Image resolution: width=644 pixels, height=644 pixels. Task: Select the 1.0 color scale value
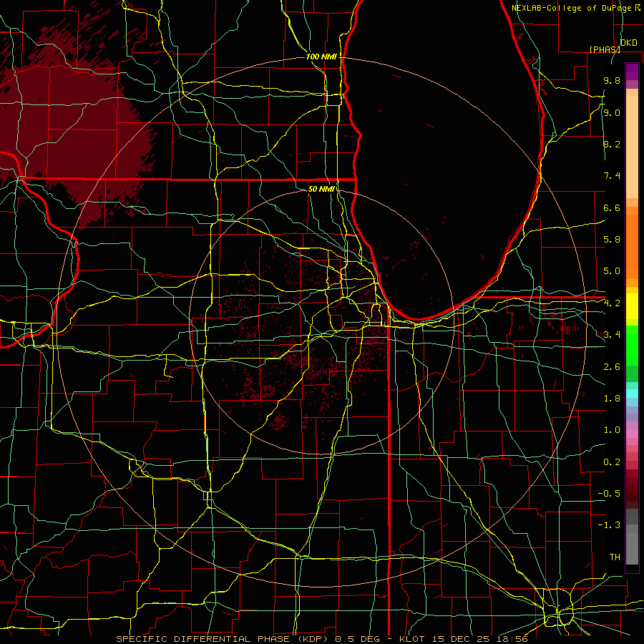point(612,430)
